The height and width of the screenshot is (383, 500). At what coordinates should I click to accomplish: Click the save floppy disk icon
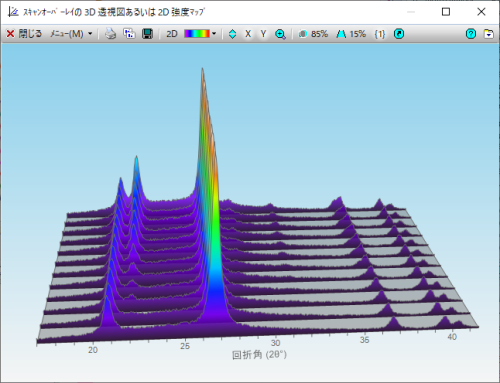click(x=147, y=34)
